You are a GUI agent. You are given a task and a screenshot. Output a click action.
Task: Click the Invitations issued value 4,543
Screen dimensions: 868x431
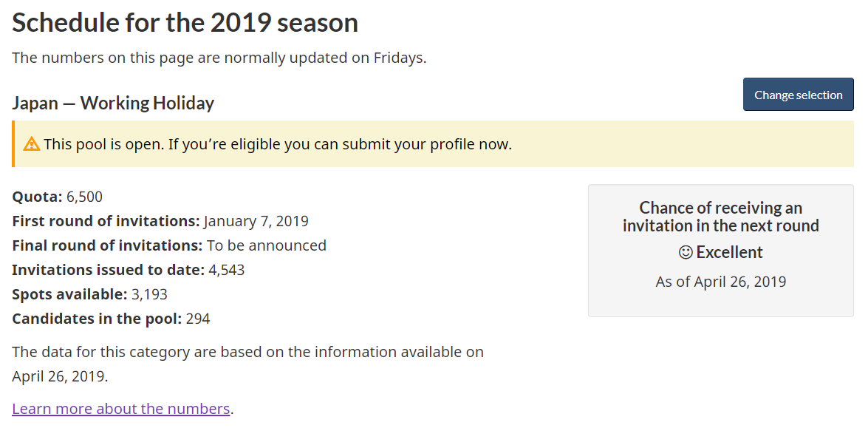tap(226, 270)
